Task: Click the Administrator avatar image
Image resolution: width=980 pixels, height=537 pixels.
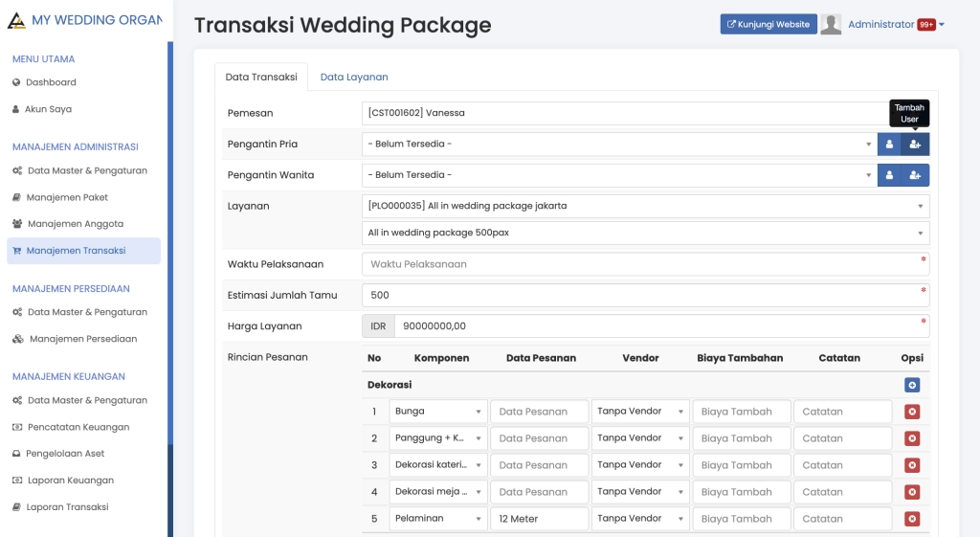Action: pos(832,25)
